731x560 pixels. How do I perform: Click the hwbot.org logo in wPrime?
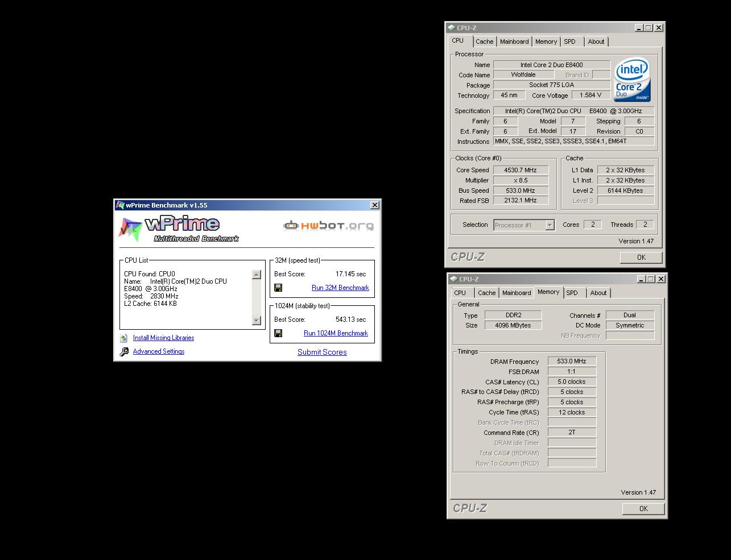(x=329, y=226)
